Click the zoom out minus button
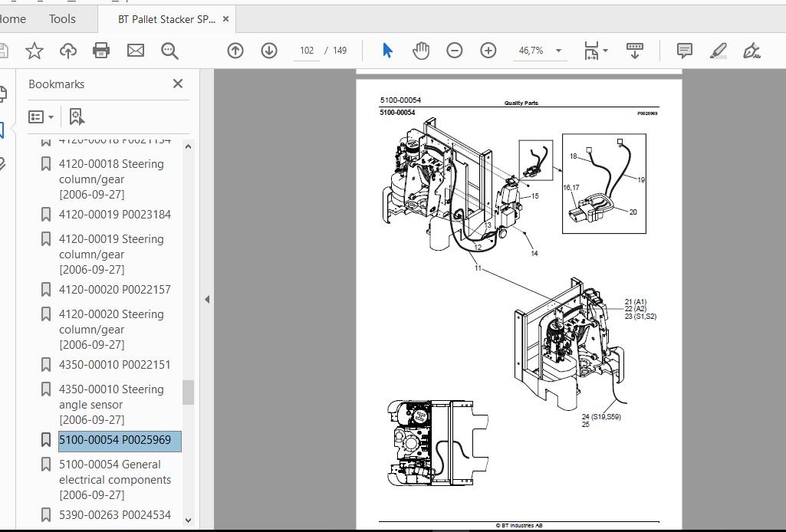 [455, 51]
